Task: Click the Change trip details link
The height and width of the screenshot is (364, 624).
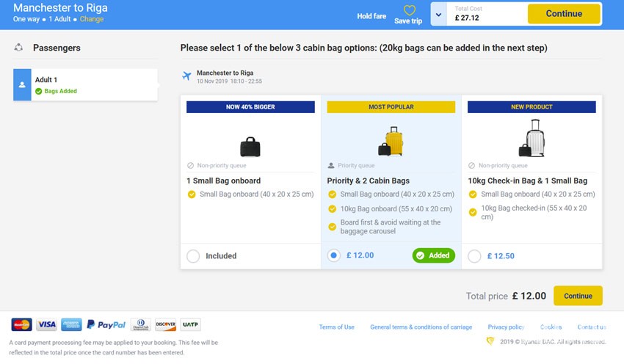Action: [x=92, y=19]
